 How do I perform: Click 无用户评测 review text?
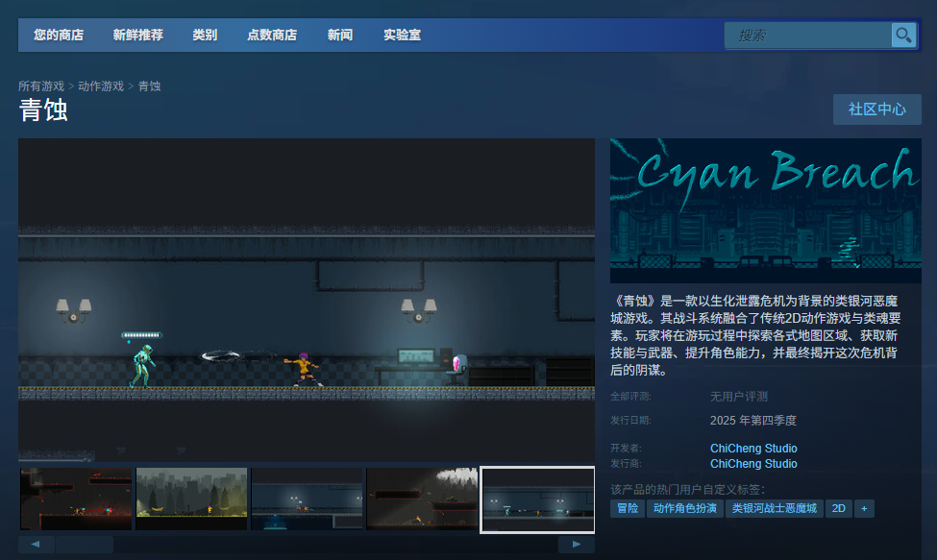739,397
